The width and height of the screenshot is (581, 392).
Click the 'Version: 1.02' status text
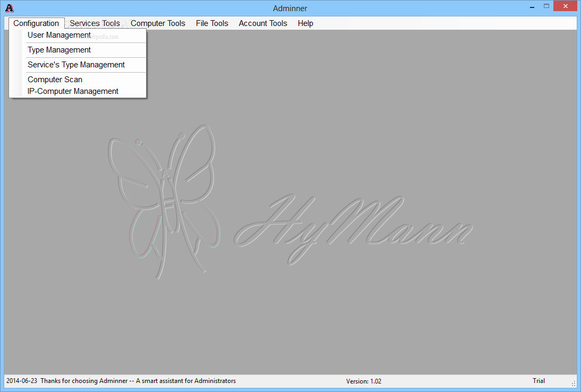(363, 381)
